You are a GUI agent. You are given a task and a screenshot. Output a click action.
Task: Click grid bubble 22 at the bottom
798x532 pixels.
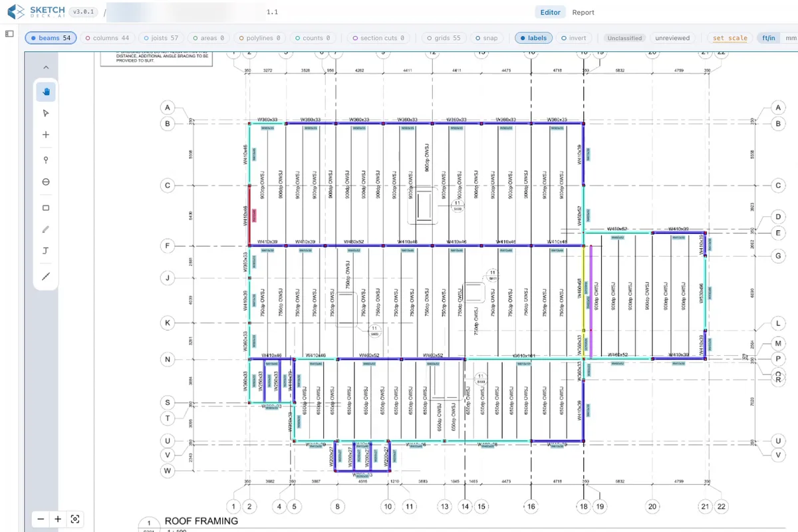[722, 507]
